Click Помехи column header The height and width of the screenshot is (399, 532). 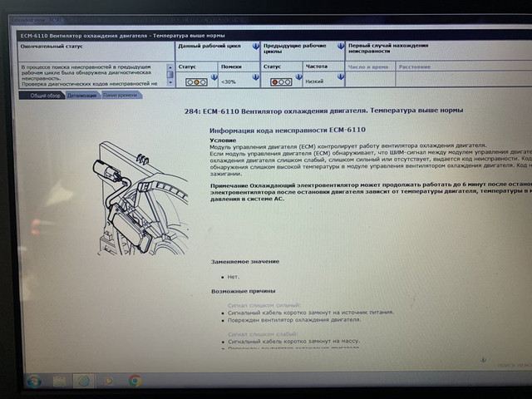tap(231, 66)
